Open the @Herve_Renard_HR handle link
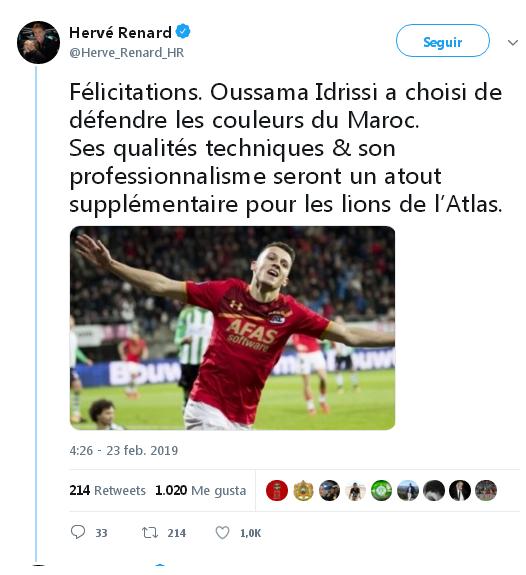526x575 pixels. coord(127,53)
